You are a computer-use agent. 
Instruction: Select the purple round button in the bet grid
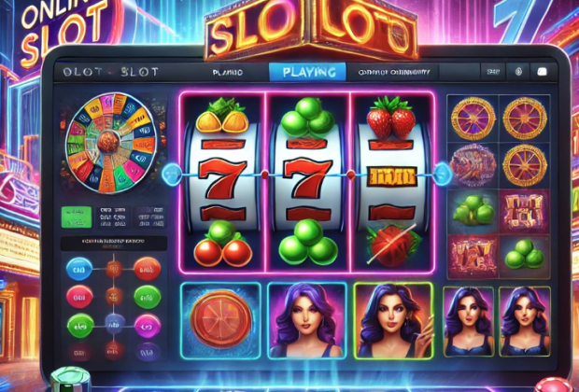pyautogui.click(x=148, y=326)
